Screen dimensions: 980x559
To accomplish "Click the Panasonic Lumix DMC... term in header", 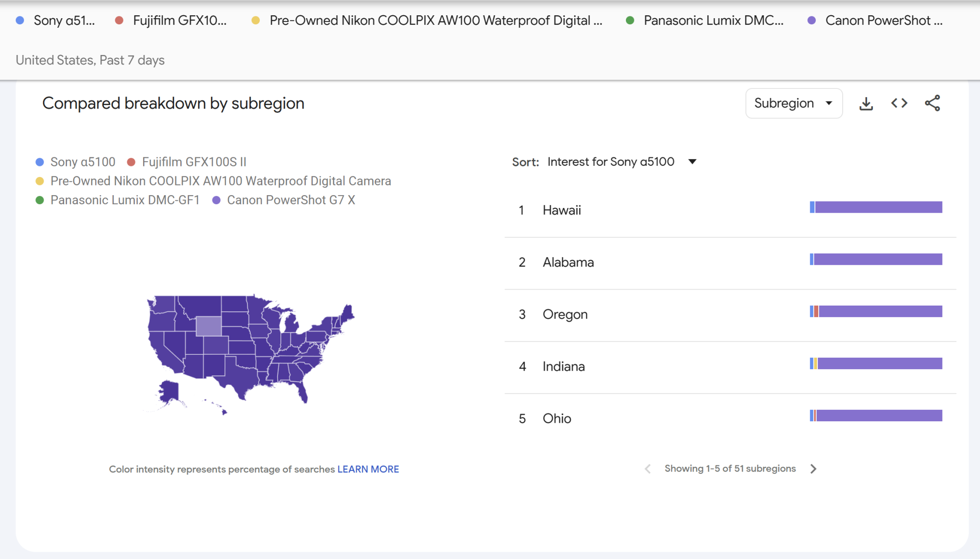I will [705, 21].
